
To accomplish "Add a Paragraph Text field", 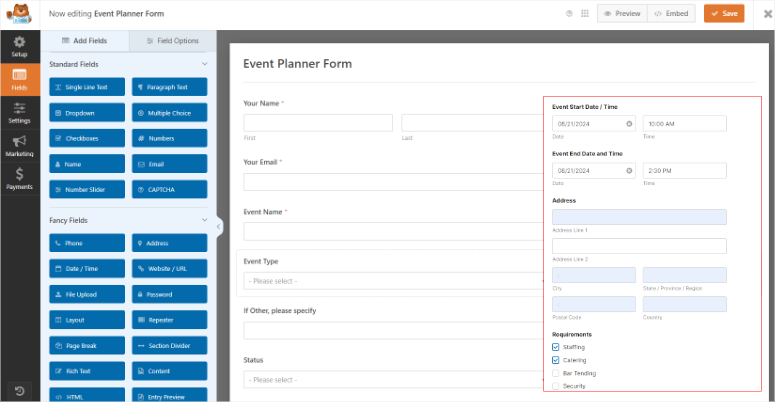I will 170,87.
